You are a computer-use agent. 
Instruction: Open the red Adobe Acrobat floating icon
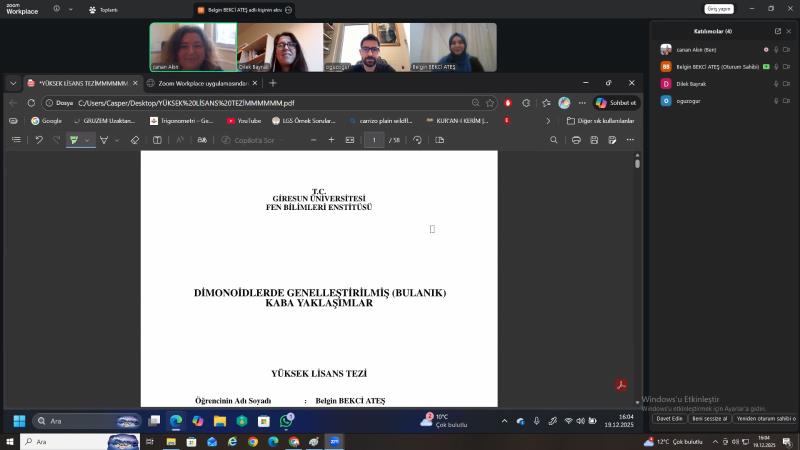(x=621, y=385)
